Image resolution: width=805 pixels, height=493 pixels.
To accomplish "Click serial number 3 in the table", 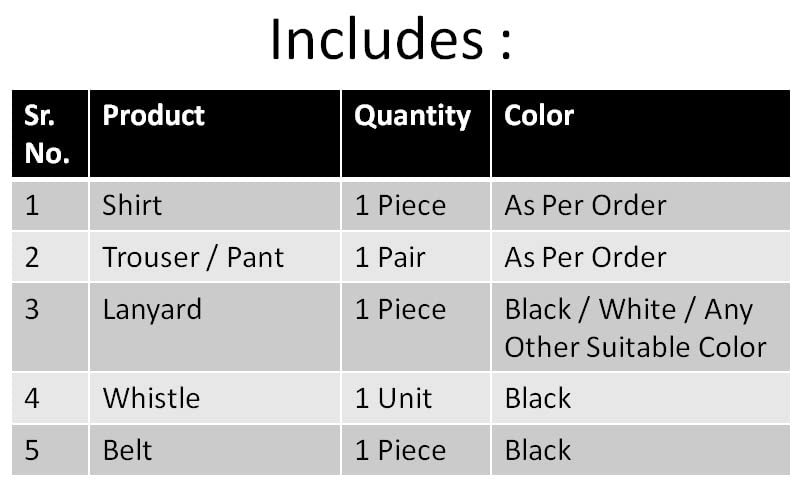I will (32, 309).
